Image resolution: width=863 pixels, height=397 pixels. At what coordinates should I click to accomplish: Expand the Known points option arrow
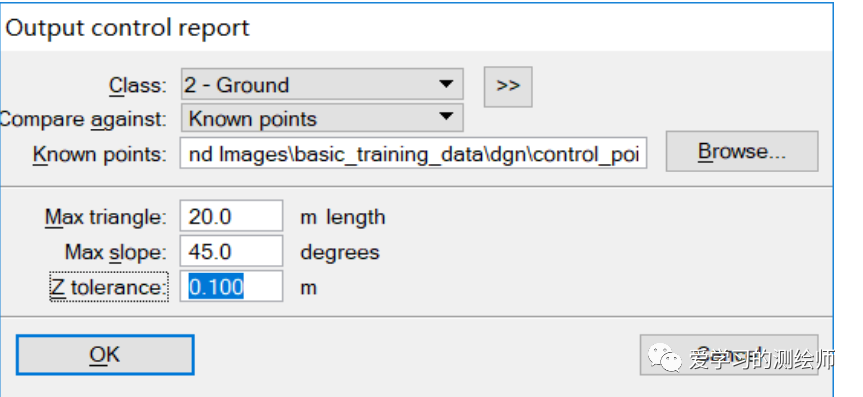coord(446,117)
